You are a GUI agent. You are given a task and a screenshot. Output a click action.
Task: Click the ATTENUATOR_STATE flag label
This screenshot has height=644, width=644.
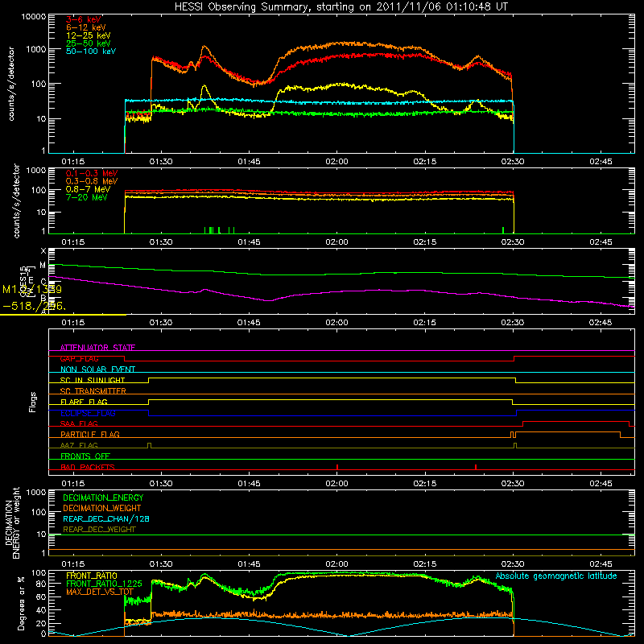(97, 348)
